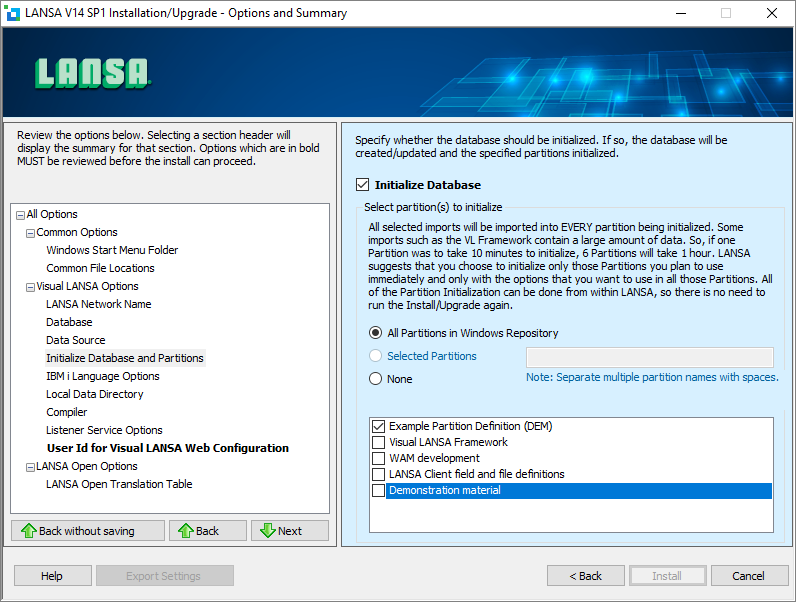
Task: Click Back without saving button
Action: click(x=88, y=530)
